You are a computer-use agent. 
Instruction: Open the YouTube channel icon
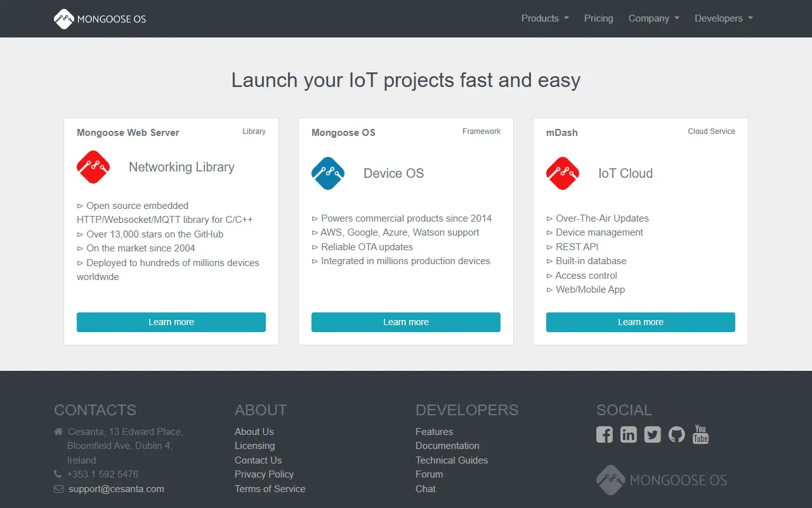[700, 434]
